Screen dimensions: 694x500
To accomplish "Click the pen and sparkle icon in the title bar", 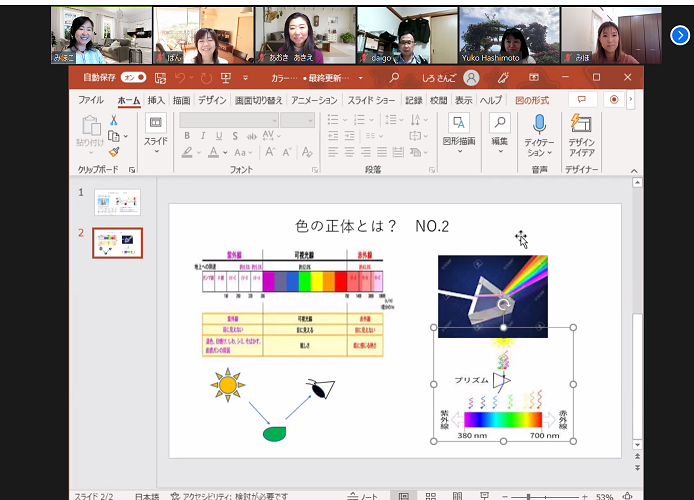I will (x=503, y=78).
